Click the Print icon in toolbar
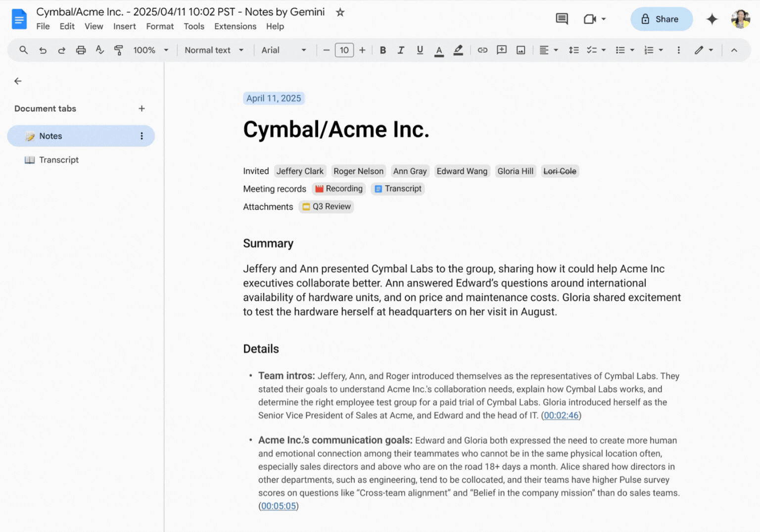This screenshot has width=760, height=532. coord(81,50)
